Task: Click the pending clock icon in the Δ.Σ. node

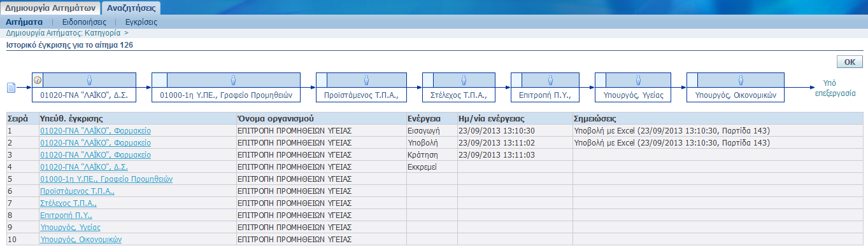Action: [x=37, y=80]
